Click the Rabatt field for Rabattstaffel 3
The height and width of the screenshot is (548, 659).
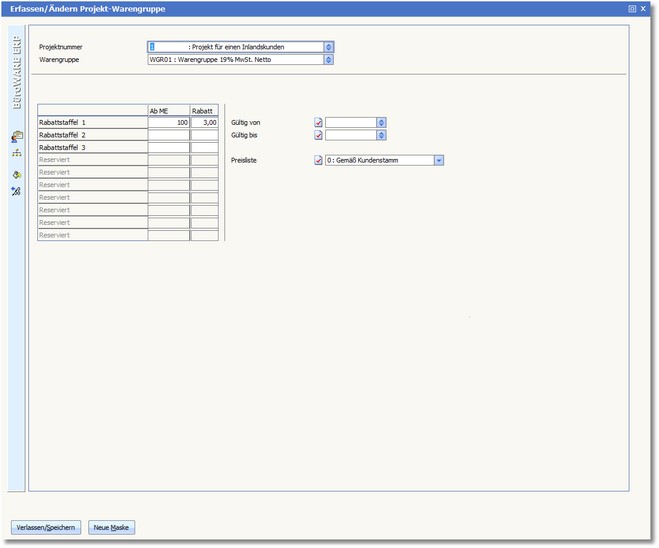(204, 147)
